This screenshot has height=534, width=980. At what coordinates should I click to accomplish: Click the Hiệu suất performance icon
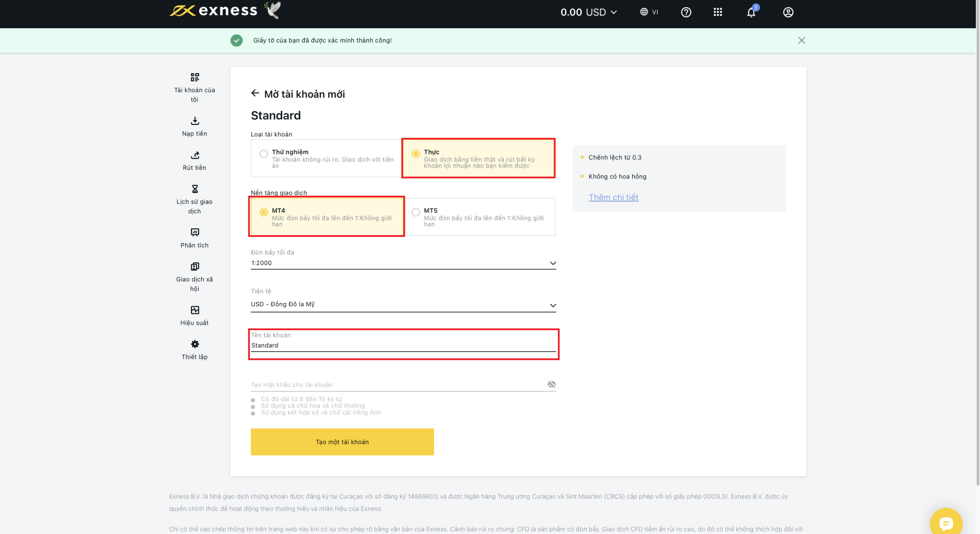point(195,310)
